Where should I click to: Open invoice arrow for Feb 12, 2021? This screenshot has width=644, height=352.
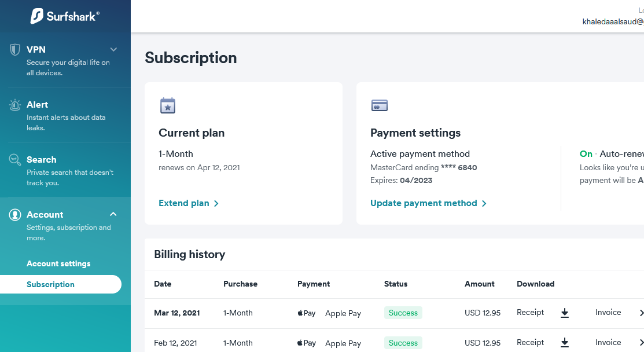pyautogui.click(x=641, y=343)
